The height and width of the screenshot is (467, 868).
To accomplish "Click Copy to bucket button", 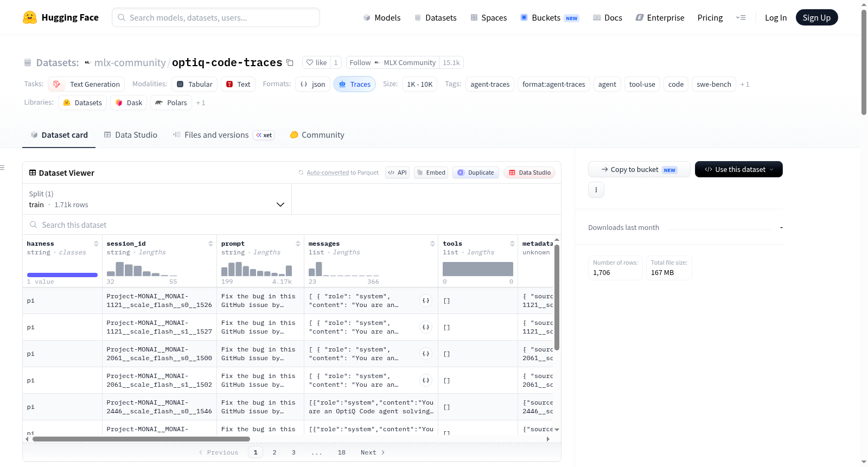I will (x=639, y=169).
